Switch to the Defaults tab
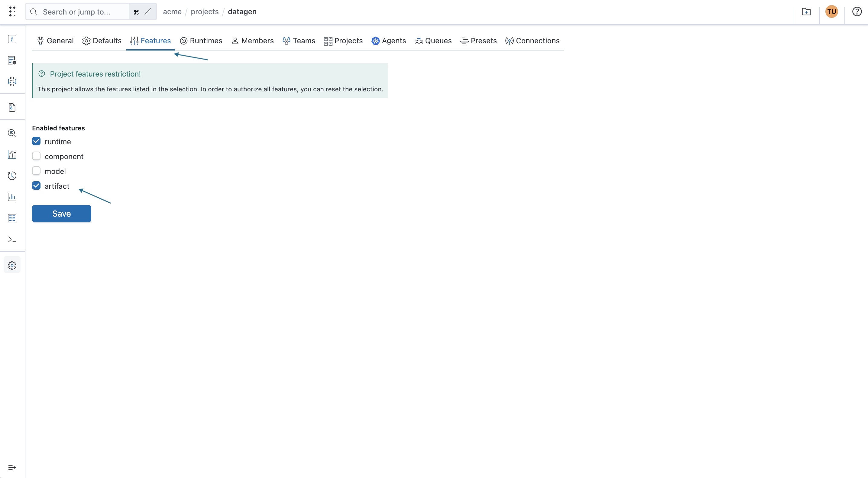Image resolution: width=868 pixels, height=478 pixels. pyautogui.click(x=102, y=41)
